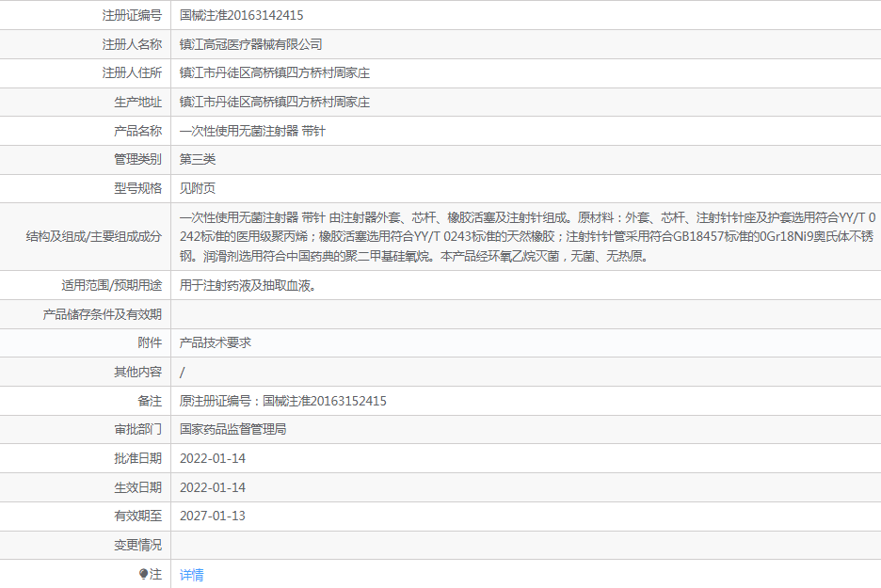Screen dimensions: 881x588
Task: Click the empty 产品储存条件及有效期 value cell
Action: [x=525, y=314]
